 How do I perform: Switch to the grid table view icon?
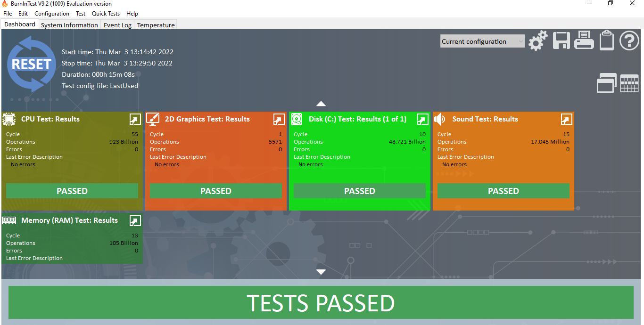click(629, 83)
